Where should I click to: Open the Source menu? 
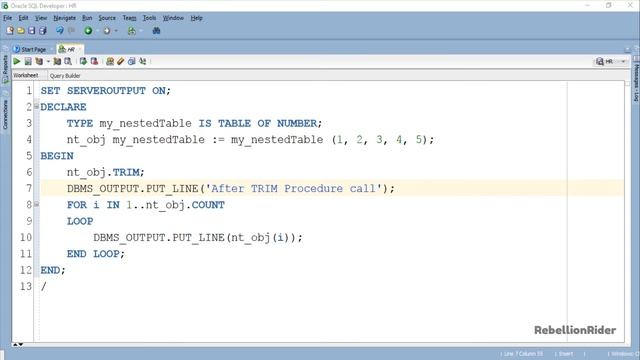tap(107, 18)
